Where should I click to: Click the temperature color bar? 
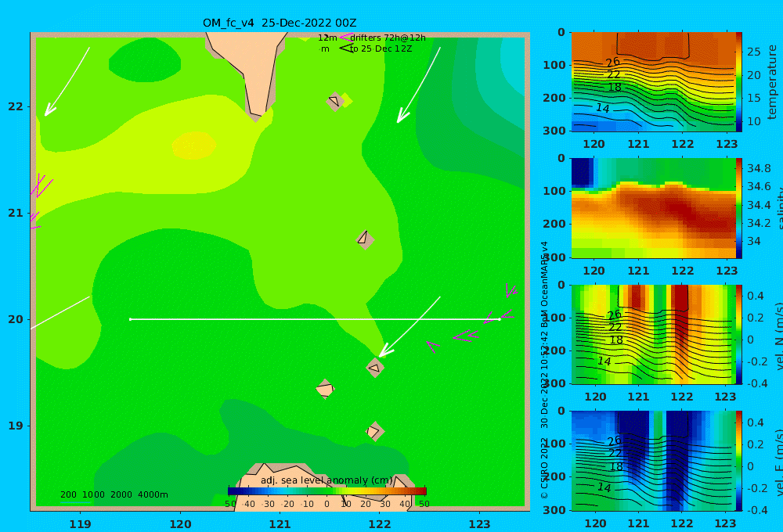pyautogui.click(x=739, y=82)
